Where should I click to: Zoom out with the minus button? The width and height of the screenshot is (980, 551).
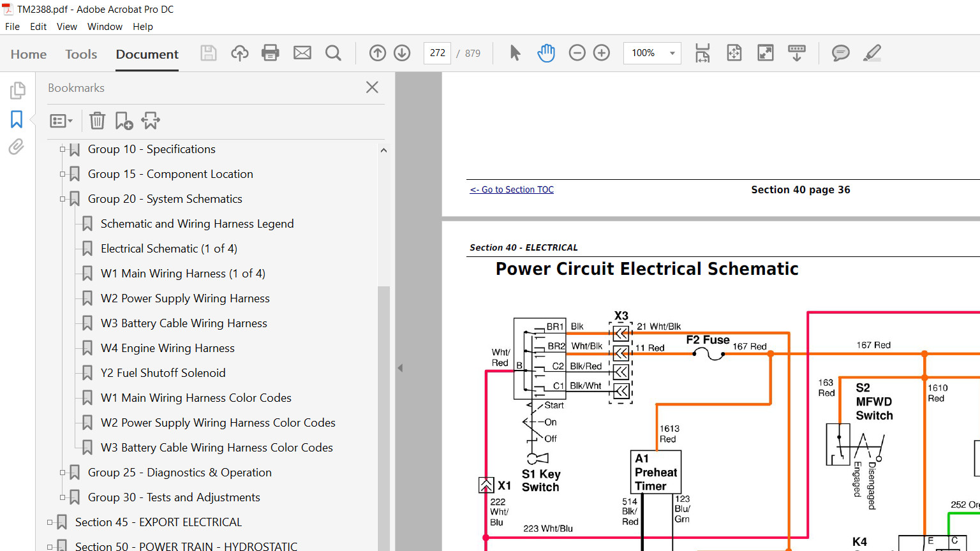click(x=577, y=53)
